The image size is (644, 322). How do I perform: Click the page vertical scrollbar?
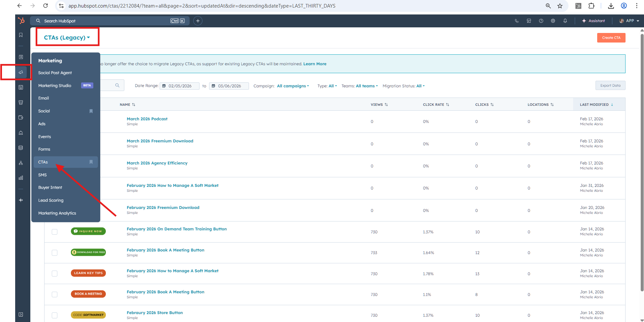[642, 165]
